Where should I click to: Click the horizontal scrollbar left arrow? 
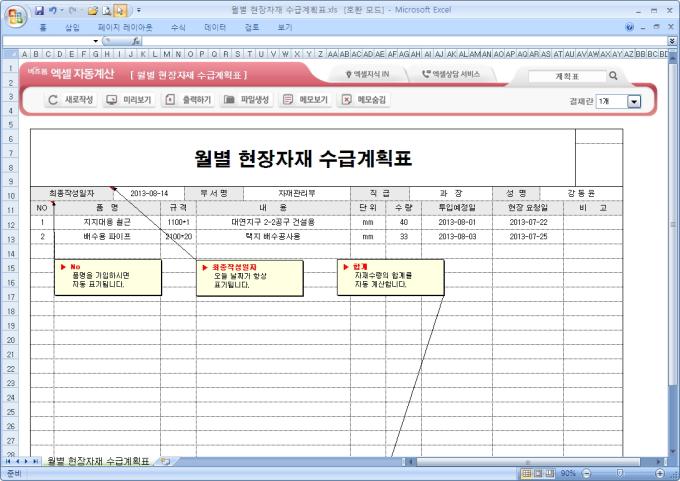[409, 462]
